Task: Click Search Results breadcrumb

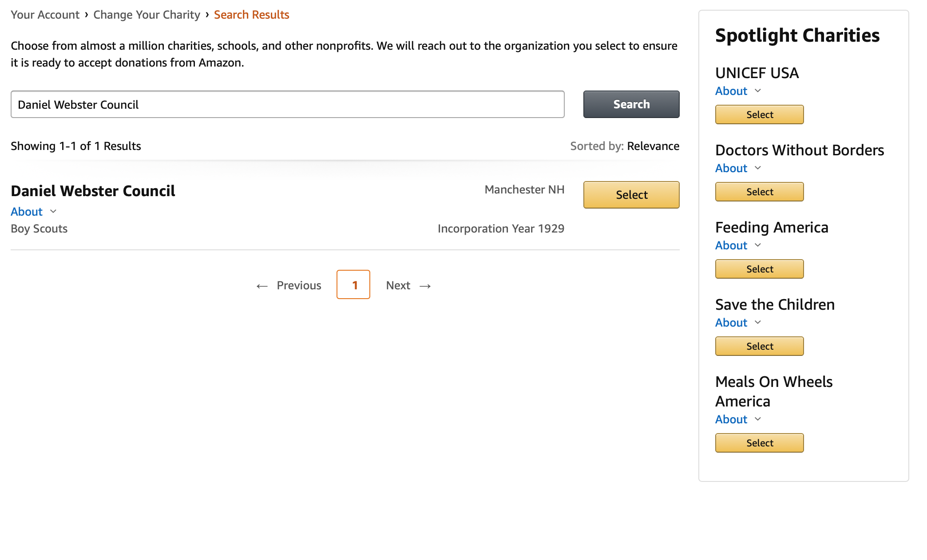Action: (251, 15)
